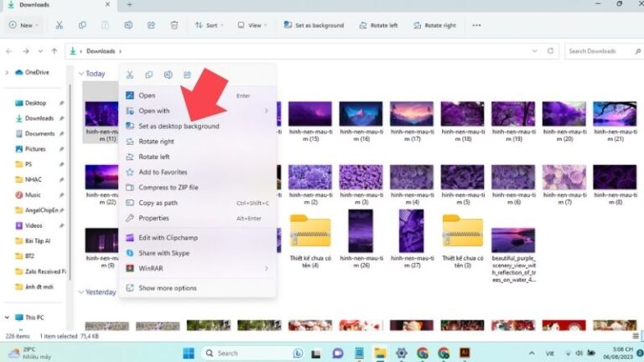The height and width of the screenshot is (362, 644).
Task: Click the Rename icon in context menu
Action: point(169,75)
